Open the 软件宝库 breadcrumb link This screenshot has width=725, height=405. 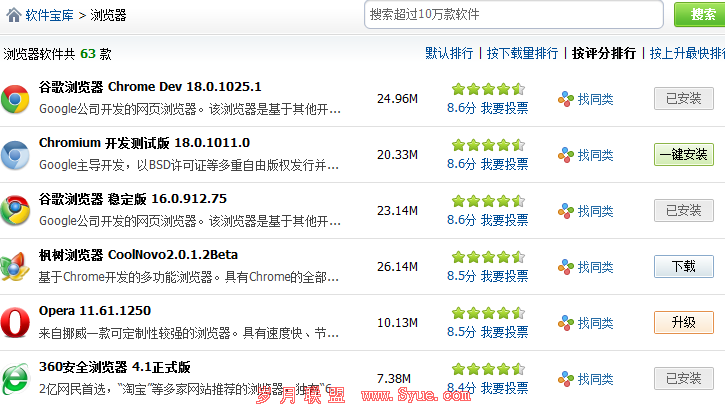49,15
